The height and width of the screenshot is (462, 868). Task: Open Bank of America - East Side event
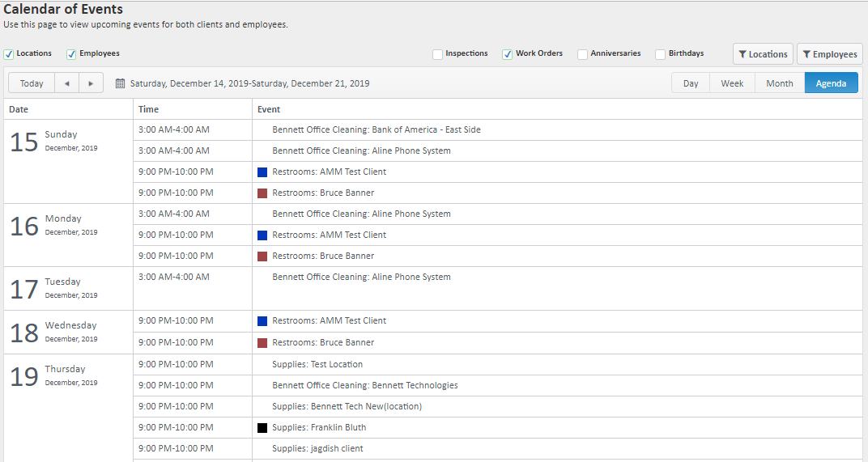pos(377,129)
